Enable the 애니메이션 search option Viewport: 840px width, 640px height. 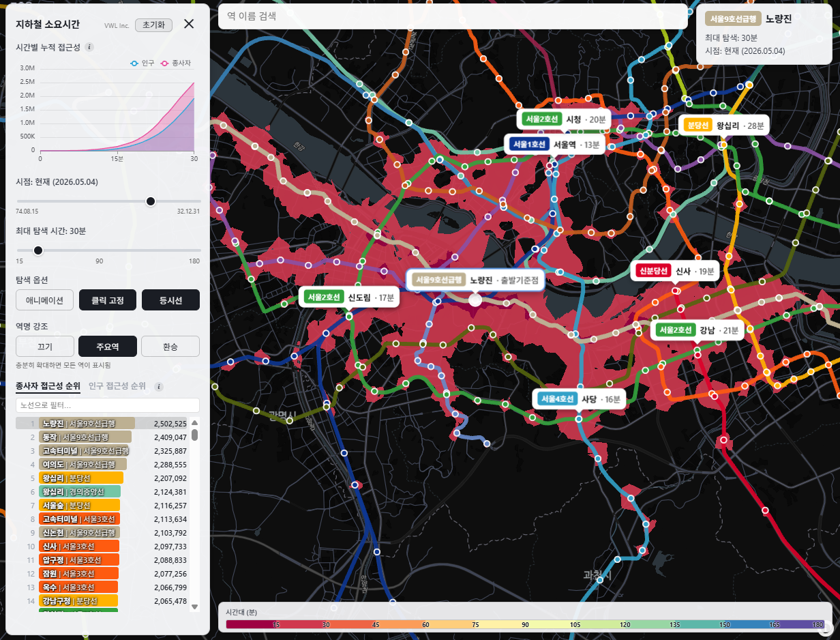(44, 300)
